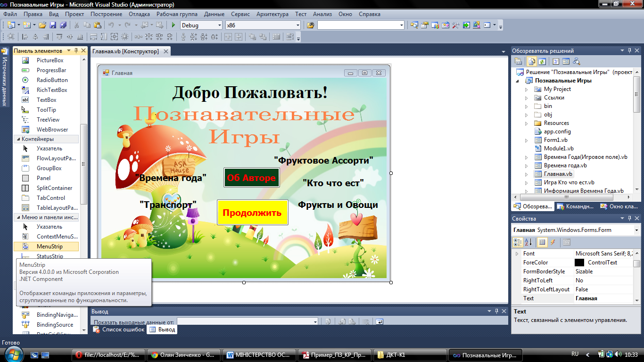Click Show All Files in Solution Explorer

click(531, 61)
